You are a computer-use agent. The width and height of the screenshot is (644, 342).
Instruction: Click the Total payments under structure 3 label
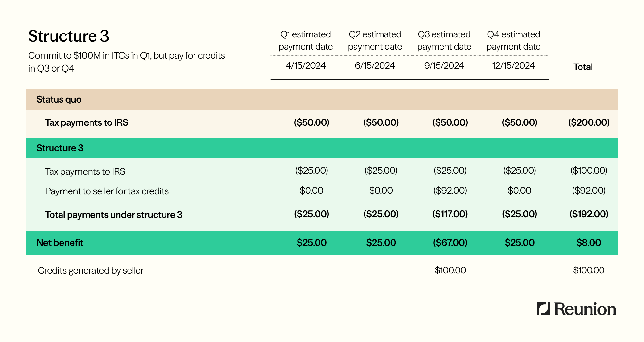point(114,215)
